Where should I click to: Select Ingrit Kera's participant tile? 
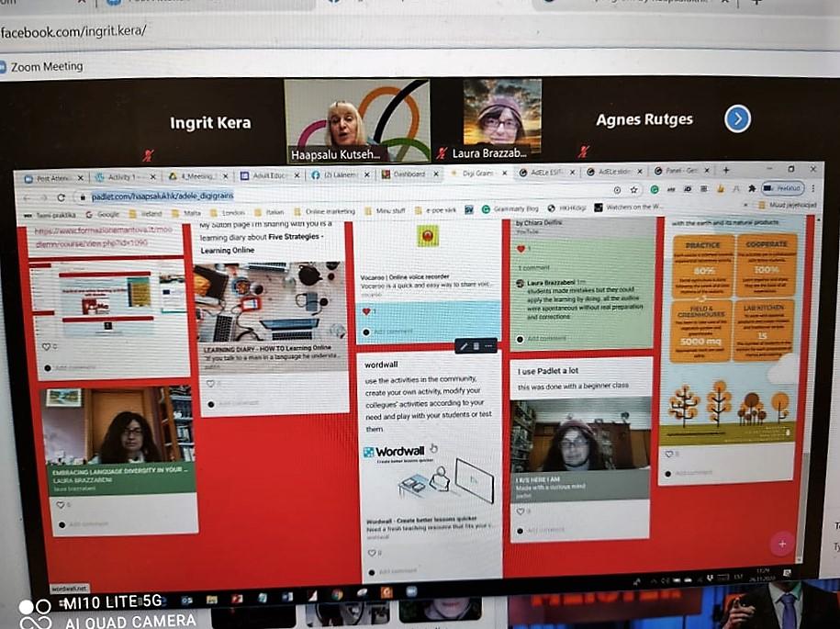point(210,123)
